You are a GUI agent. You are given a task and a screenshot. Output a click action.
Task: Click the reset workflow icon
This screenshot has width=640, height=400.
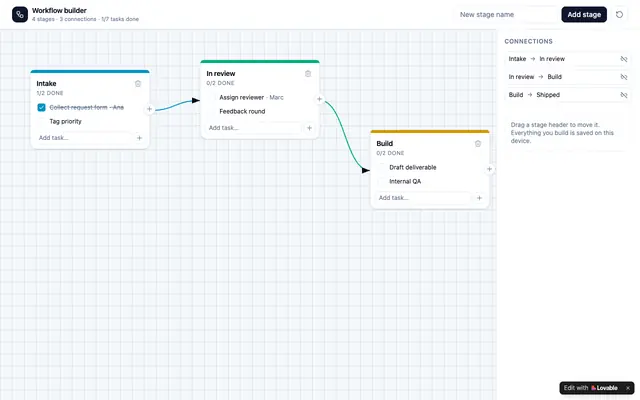[x=619, y=15]
